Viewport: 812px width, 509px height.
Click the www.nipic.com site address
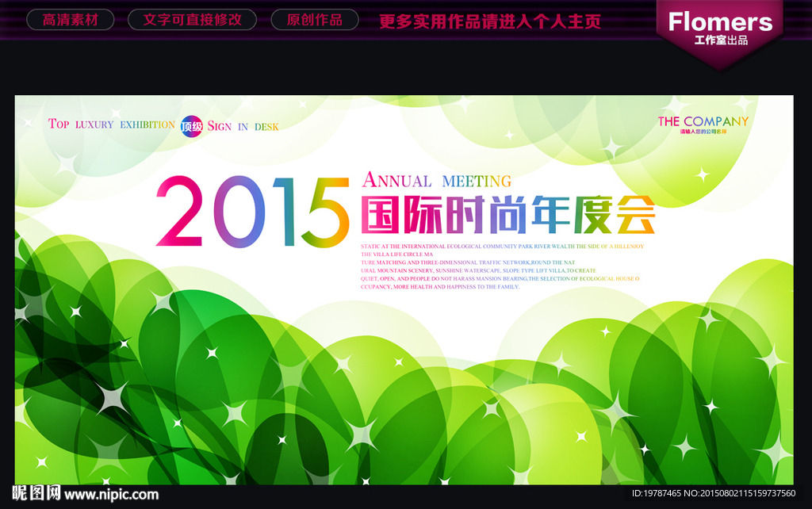111,495
